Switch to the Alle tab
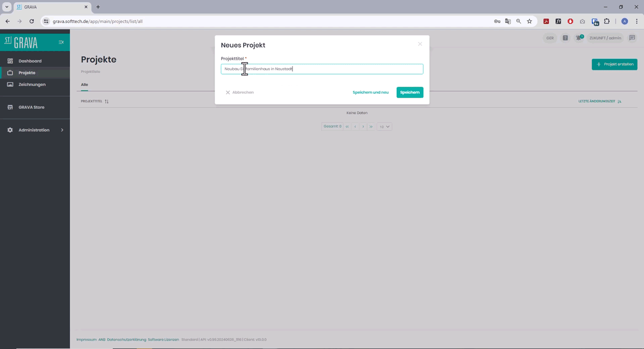The height and width of the screenshot is (349, 644). tap(84, 84)
